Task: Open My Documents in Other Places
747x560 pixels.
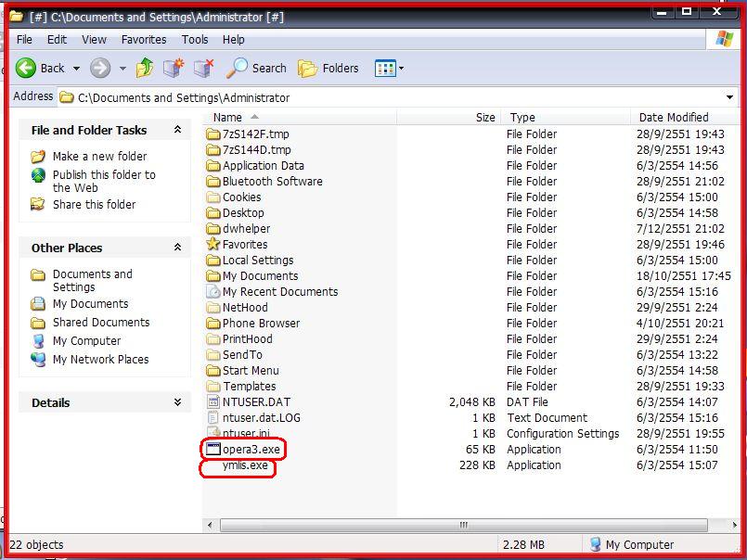Action: pos(91,304)
